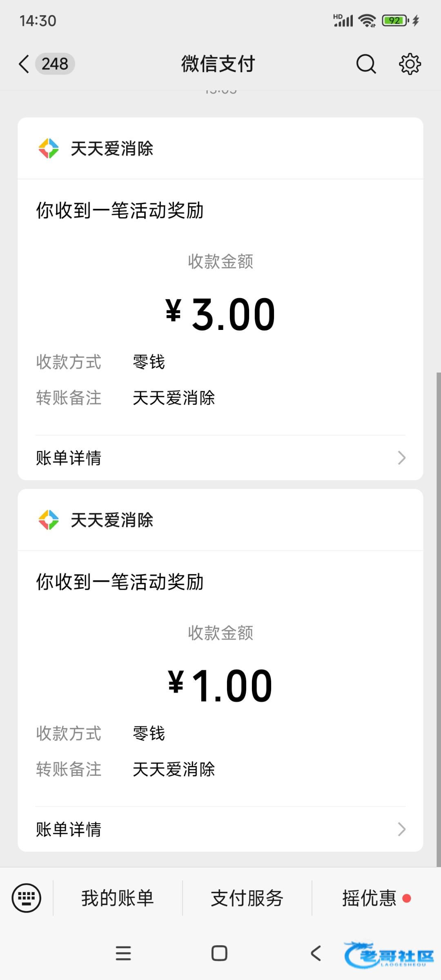Tap the icon in the ¥3.00 card header
Image resolution: width=441 pixels, height=980 pixels.
49,148
